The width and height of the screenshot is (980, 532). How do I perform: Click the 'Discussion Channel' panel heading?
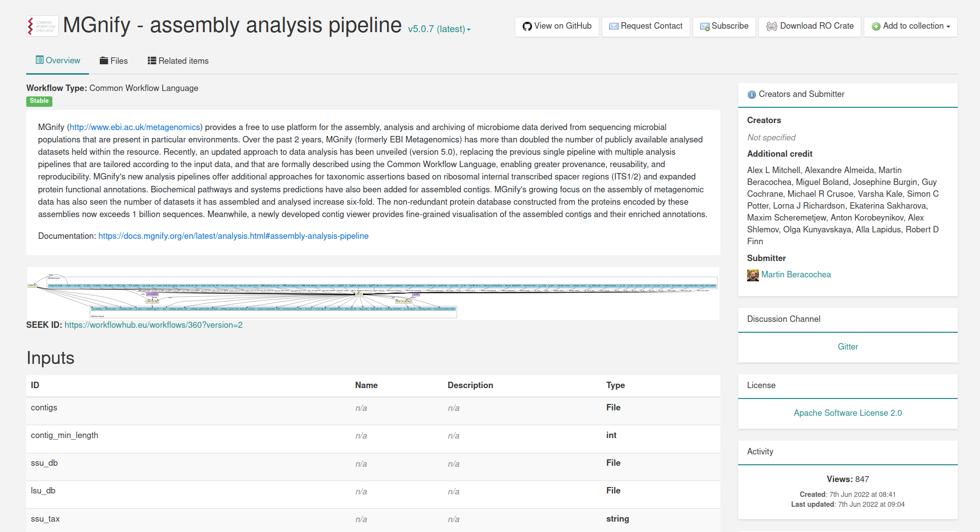click(784, 319)
